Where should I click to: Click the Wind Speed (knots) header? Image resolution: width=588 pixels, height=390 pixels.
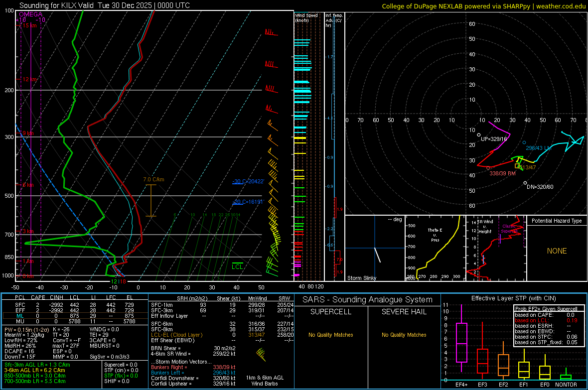click(306, 17)
